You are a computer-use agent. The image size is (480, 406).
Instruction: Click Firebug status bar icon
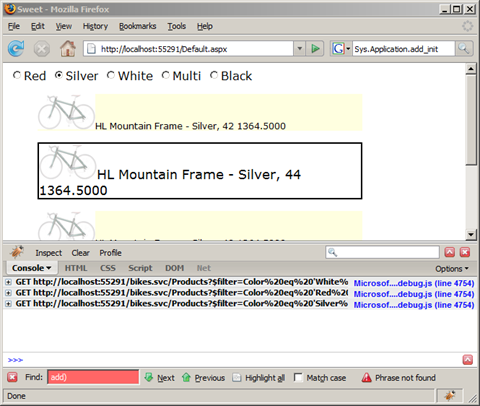450,396
